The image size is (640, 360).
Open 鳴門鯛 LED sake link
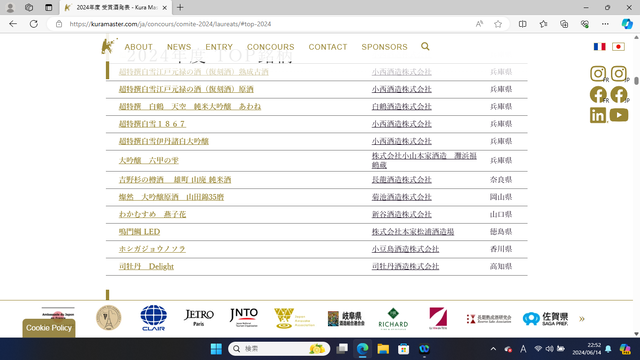pos(139,232)
